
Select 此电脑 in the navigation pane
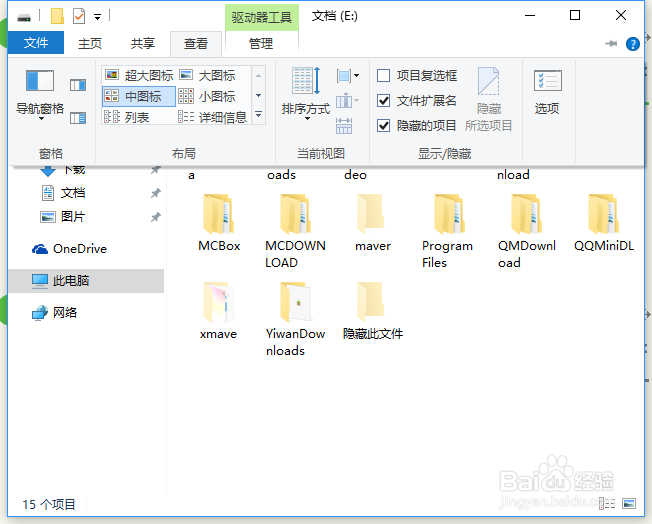tap(86, 281)
